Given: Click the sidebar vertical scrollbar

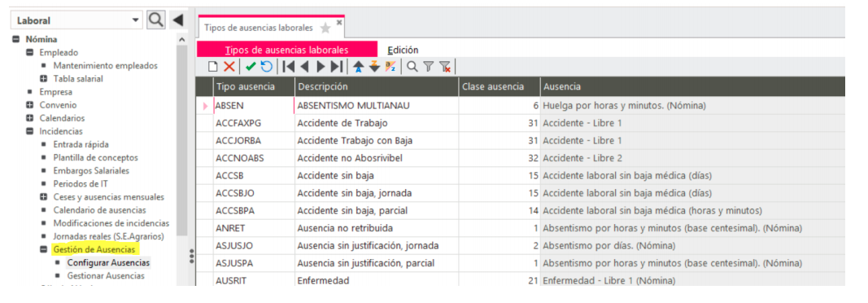Looking at the screenshot, I should point(182,141).
